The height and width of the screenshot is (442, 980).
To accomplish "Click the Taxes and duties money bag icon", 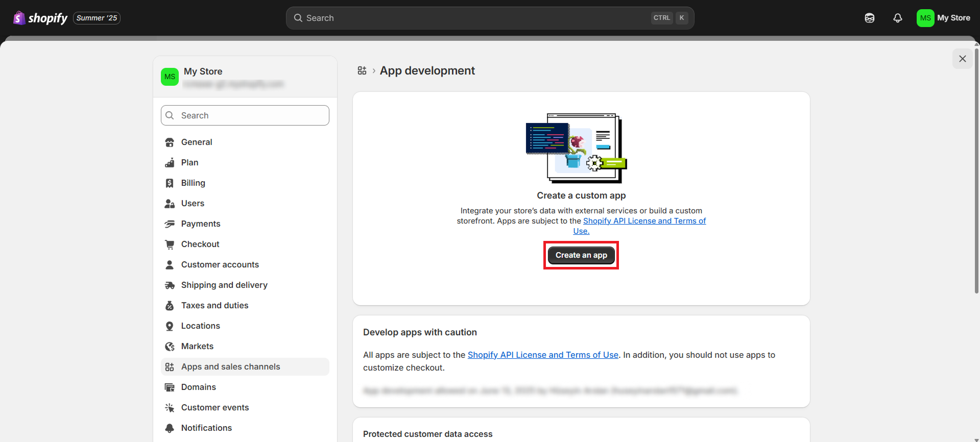I will 170,306.
